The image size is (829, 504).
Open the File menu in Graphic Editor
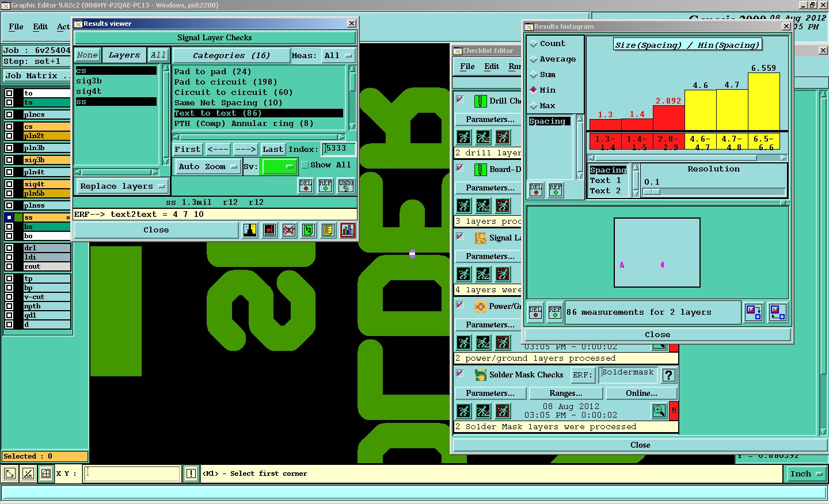pyautogui.click(x=16, y=27)
